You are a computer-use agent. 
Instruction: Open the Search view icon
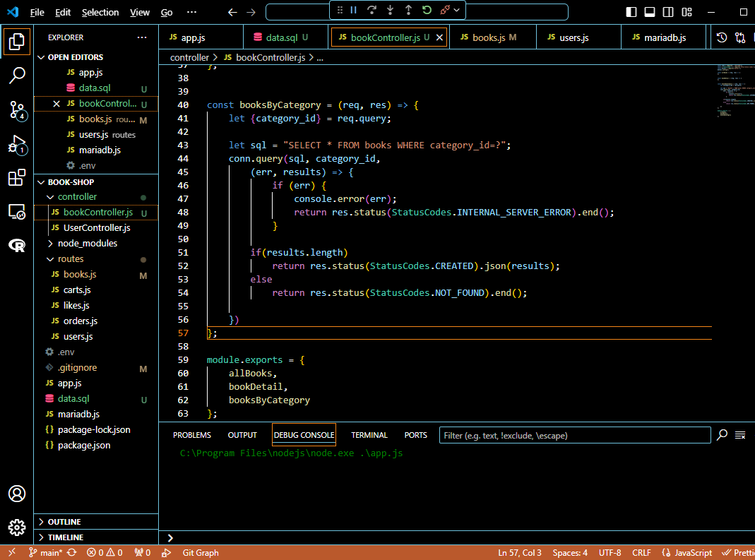[x=17, y=76]
